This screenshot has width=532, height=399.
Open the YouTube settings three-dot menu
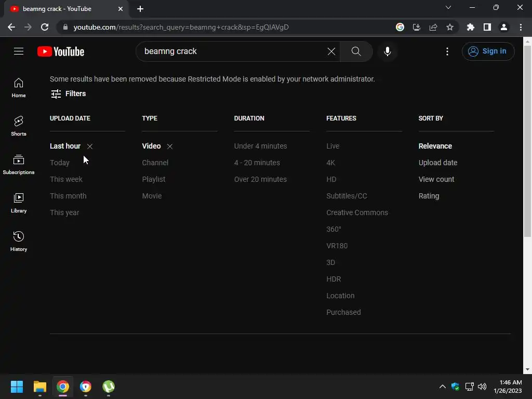coord(447,51)
